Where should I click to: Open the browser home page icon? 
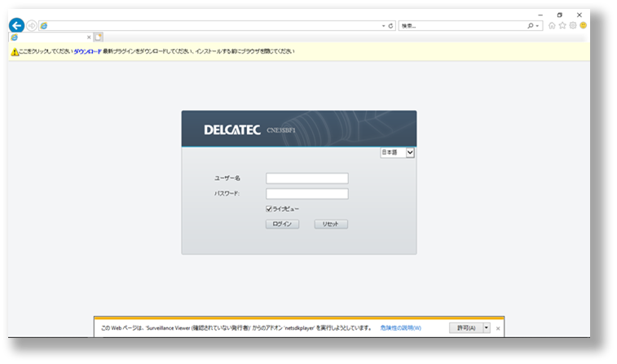coord(552,25)
